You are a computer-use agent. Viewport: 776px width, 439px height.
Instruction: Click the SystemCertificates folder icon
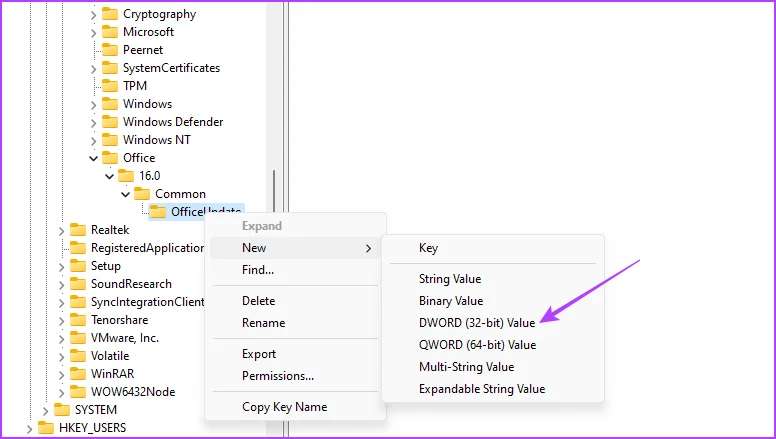coord(110,68)
